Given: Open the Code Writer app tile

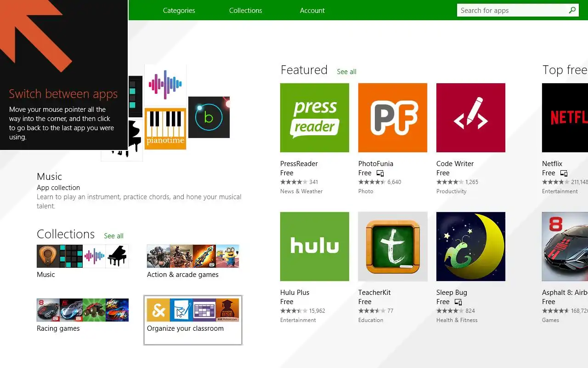Looking at the screenshot, I should 471,118.
